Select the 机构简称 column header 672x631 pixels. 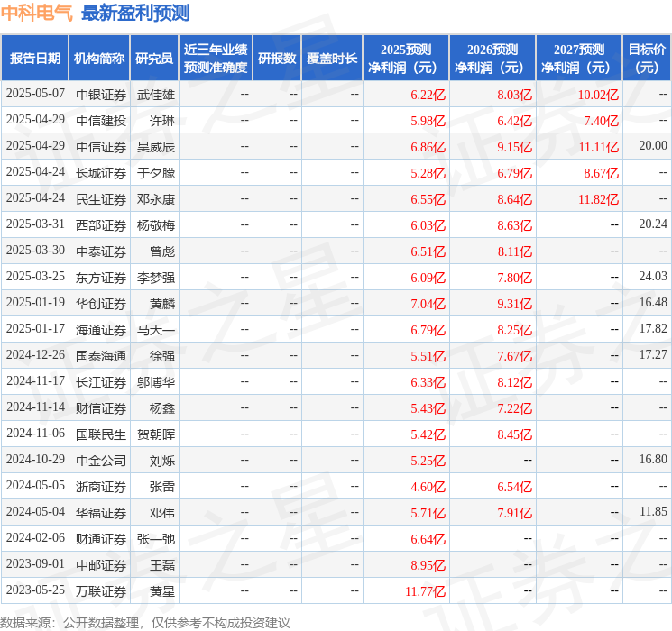coord(99,59)
